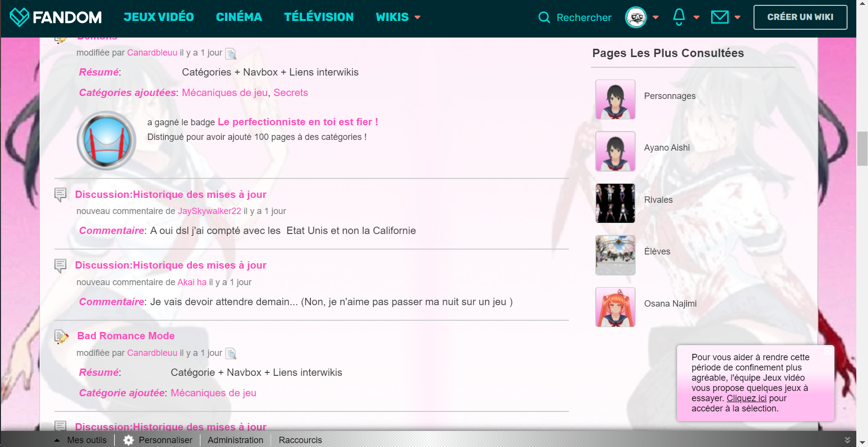This screenshot has width=868, height=447.
Task: Click the vertical scrollbar thumb
Action: tap(862, 149)
